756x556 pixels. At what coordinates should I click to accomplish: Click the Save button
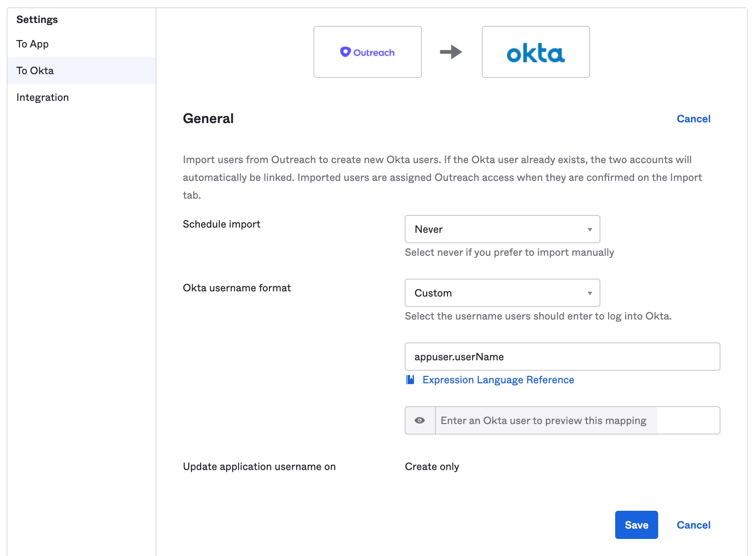(x=636, y=525)
